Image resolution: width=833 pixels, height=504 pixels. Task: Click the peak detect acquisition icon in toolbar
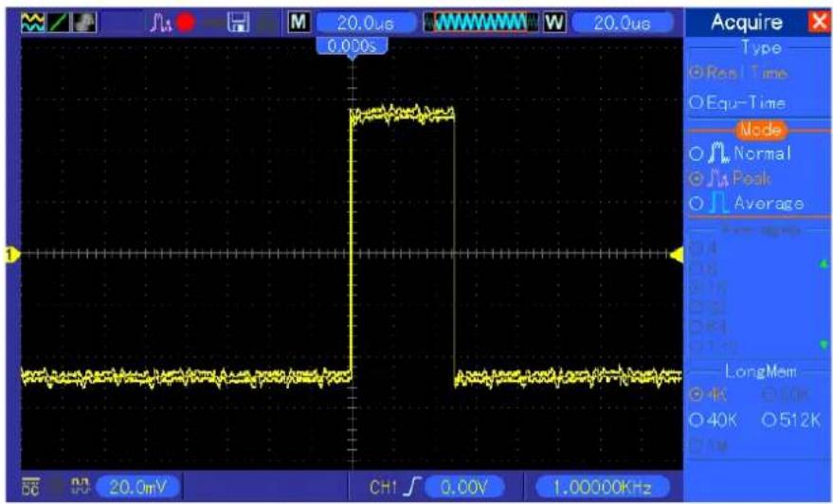(160, 23)
